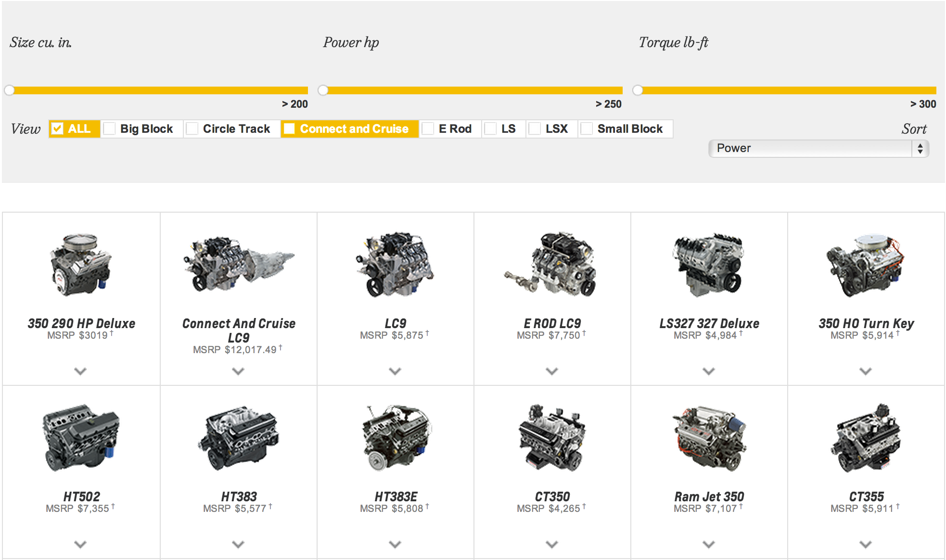Open the 350 290 HP Deluxe title link
Viewport: 946px width, 560px height.
[81, 323]
